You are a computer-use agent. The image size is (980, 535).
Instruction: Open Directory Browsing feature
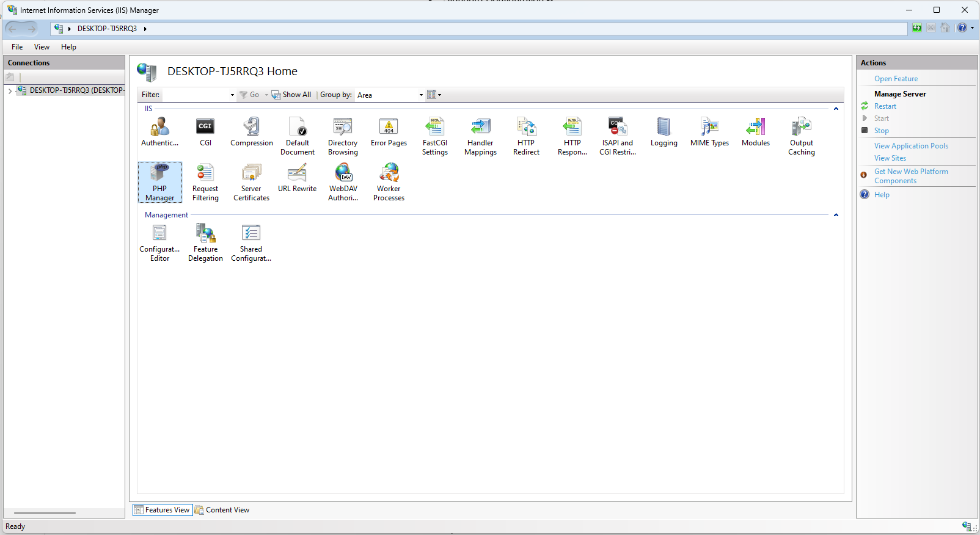[343, 136]
